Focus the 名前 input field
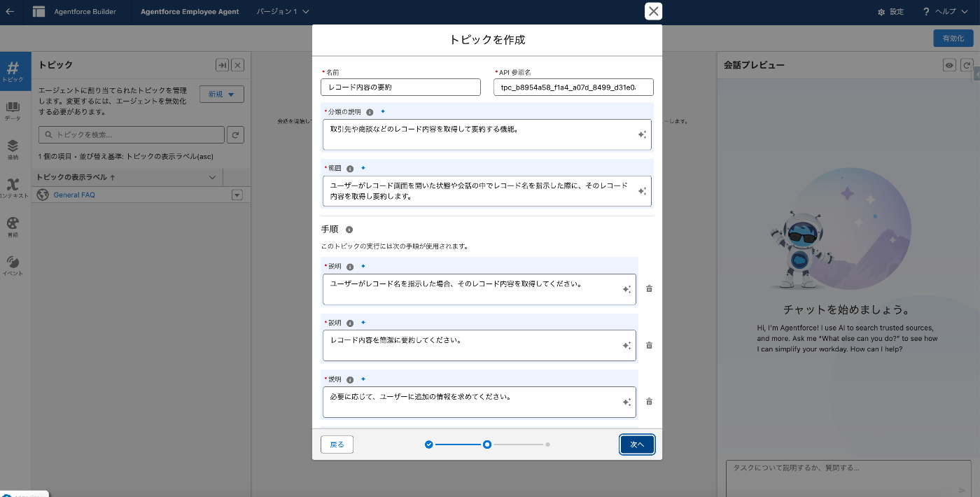The height and width of the screenshot is (497, 980). click(401, 87)
